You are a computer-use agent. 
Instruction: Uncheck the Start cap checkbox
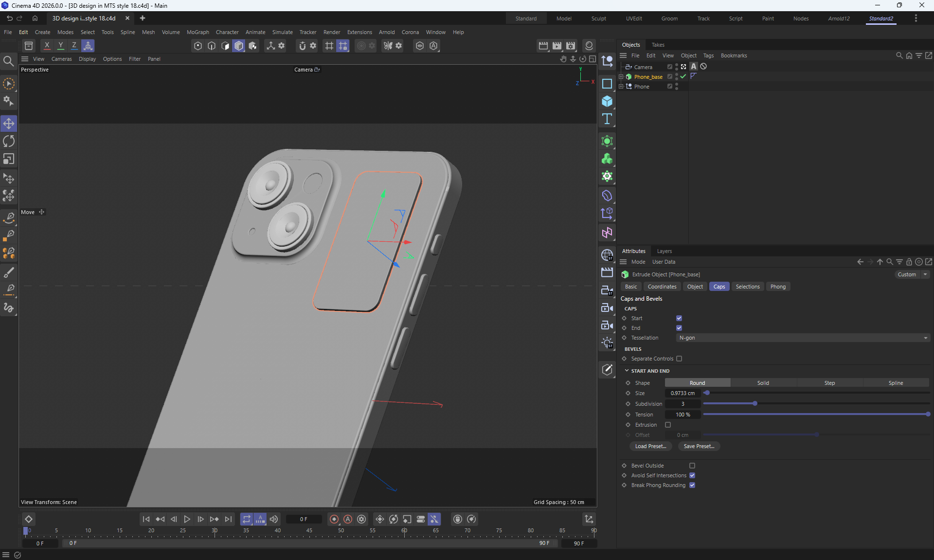679,318
